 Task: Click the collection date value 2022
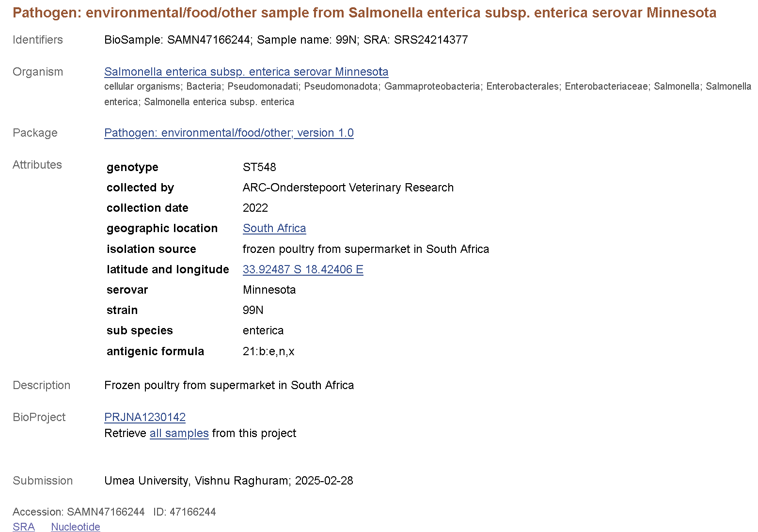[255, 208]
